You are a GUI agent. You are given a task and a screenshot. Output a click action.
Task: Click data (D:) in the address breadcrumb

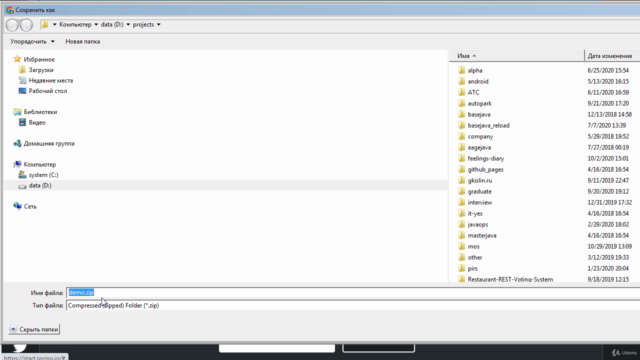pyautogui.click(x=112, y=24)
